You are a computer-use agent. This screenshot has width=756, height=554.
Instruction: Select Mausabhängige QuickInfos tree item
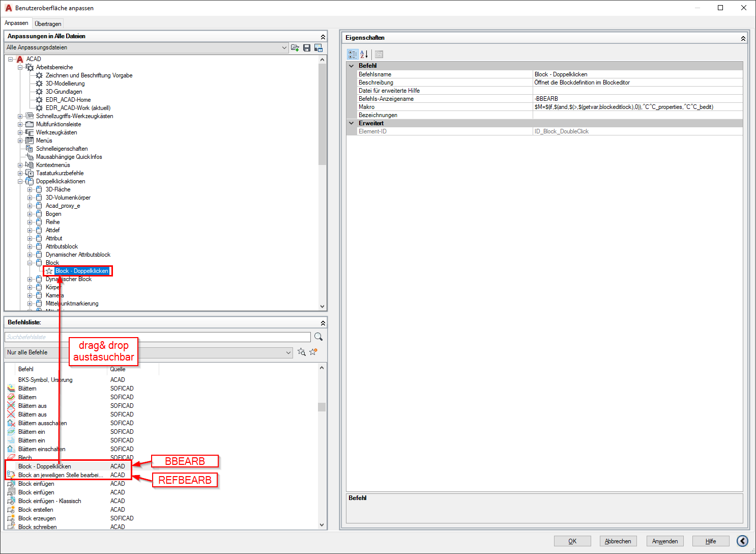tap(69, 157)
